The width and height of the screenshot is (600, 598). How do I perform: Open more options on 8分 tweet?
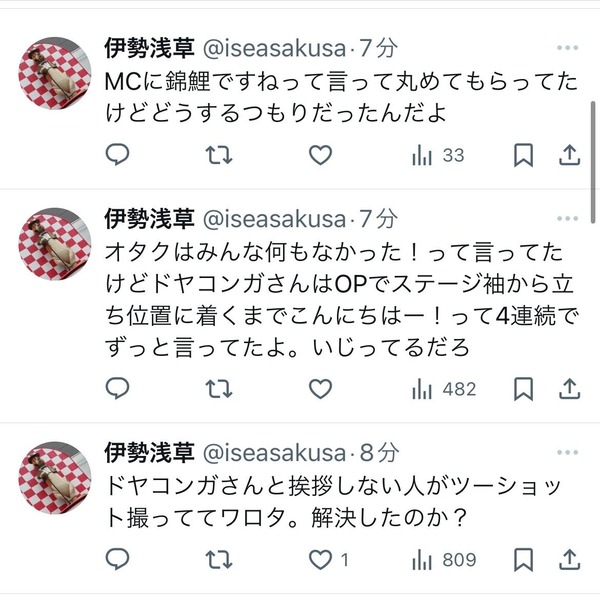tap(567, 452)
